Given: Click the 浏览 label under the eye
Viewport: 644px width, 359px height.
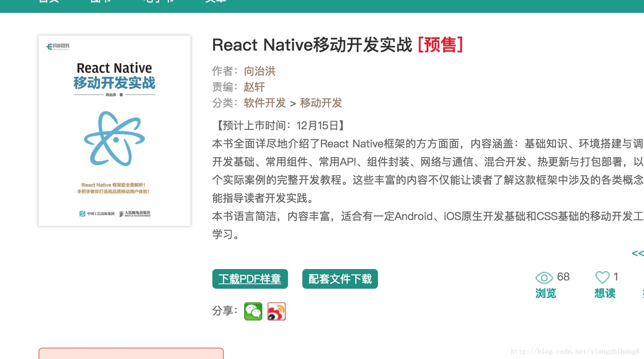Looking at the screenshot, I should [546, 293].
